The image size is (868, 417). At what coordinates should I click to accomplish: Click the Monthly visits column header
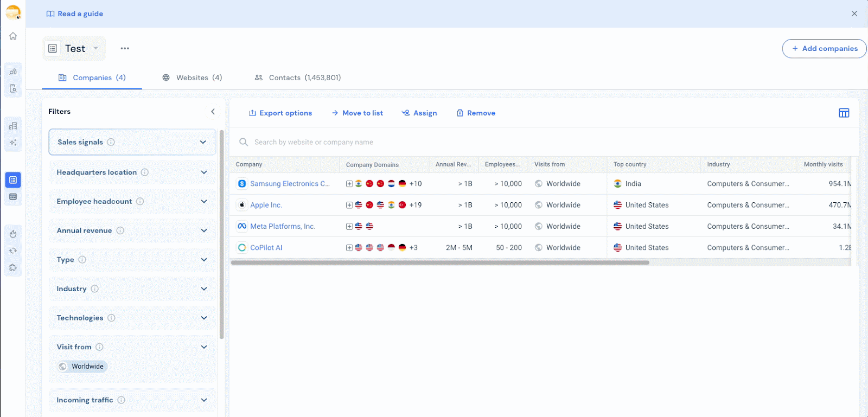click(x=824, y=164)
